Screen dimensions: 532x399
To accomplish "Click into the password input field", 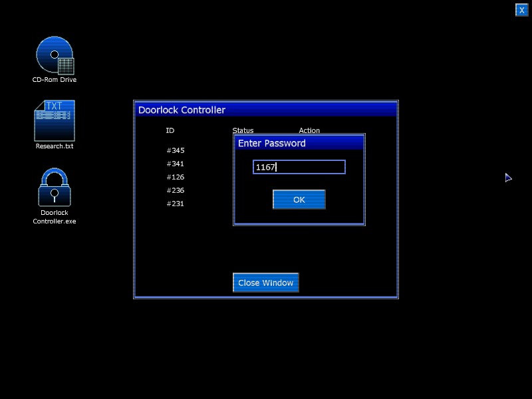I will 299,167.
